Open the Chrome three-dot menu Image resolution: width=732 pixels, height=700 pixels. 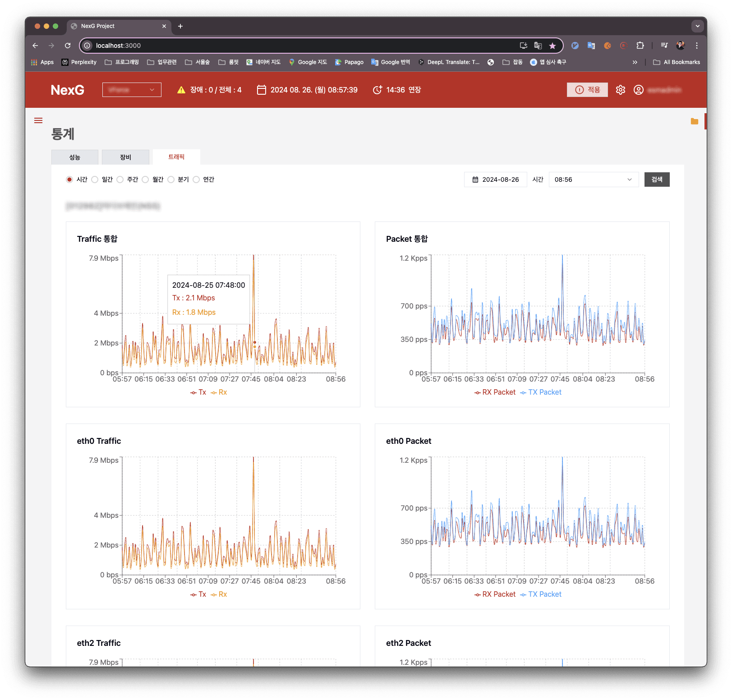click(697, 46)
